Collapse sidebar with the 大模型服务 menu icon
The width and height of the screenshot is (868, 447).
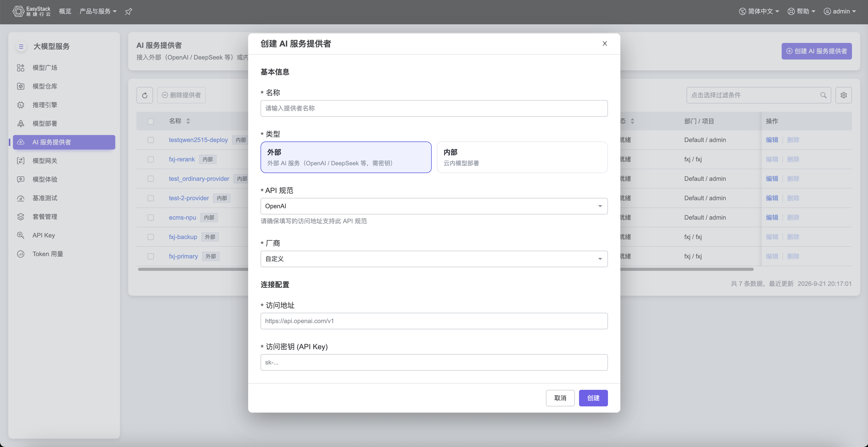[x=21, y=47]
